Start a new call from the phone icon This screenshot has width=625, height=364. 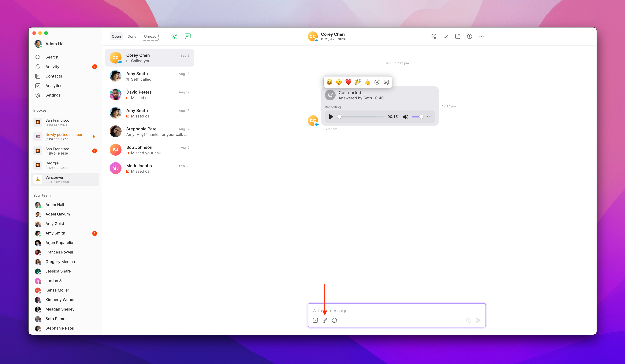[174, 36]
